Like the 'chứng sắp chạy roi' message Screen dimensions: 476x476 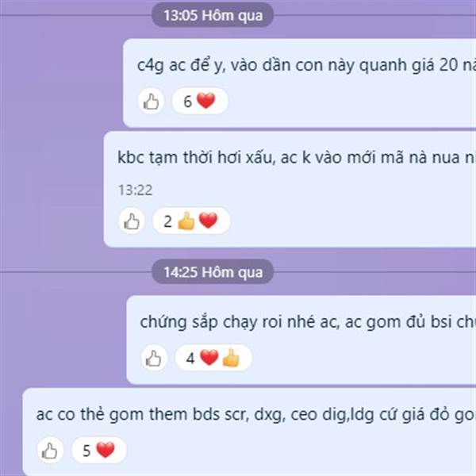click(154, 359)
